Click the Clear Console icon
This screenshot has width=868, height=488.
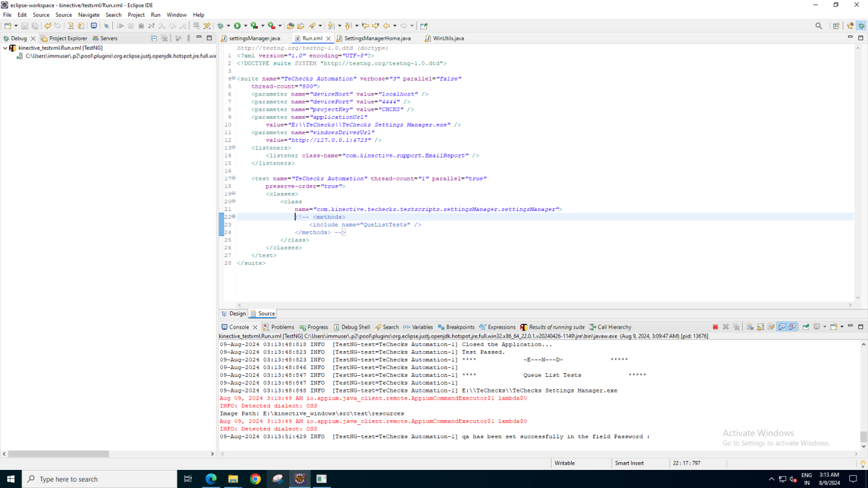[x=750, y=327]
